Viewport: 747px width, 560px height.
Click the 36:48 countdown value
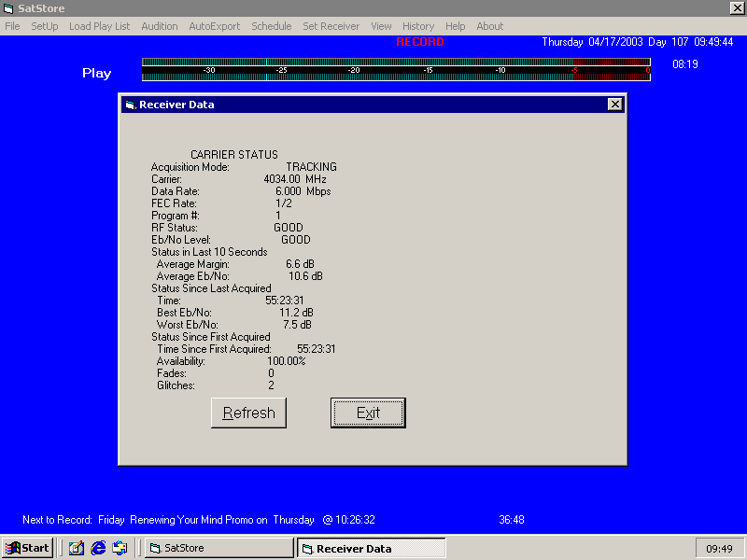pyautogui.click(x=511, y=520)
